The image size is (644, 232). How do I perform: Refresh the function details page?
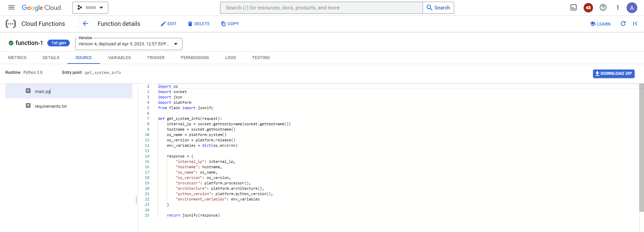[623, 24]
